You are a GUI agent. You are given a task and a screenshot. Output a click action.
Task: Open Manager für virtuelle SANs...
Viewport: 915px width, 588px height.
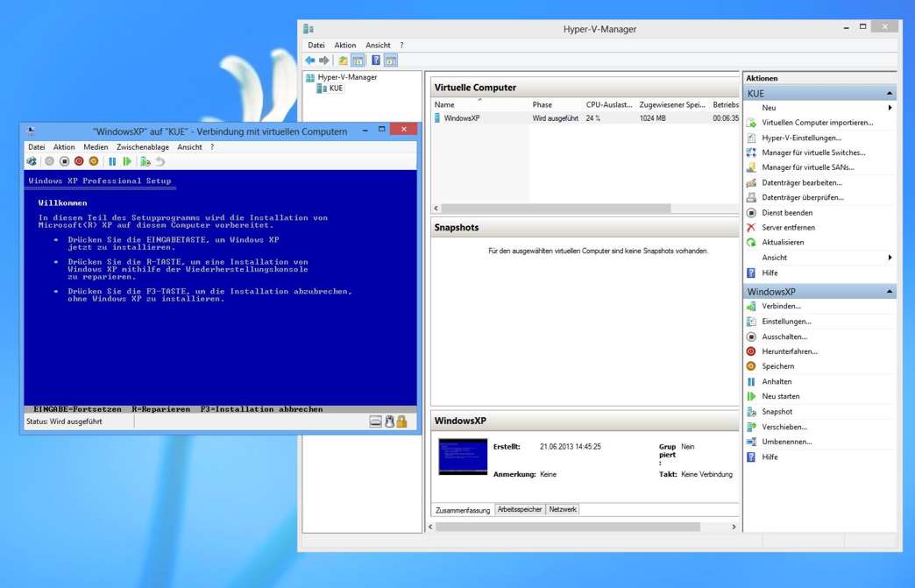point(807,167)
